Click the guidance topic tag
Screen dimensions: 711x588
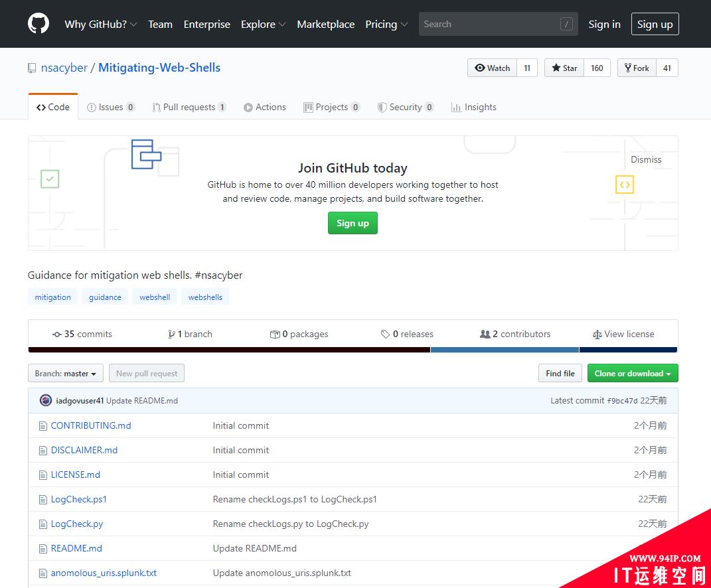click(105, 297)
